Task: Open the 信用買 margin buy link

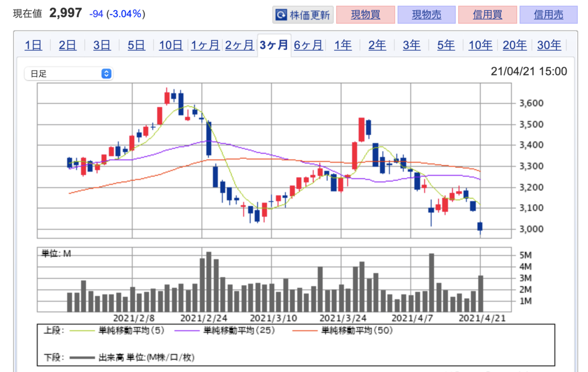Action: point(488,15)
